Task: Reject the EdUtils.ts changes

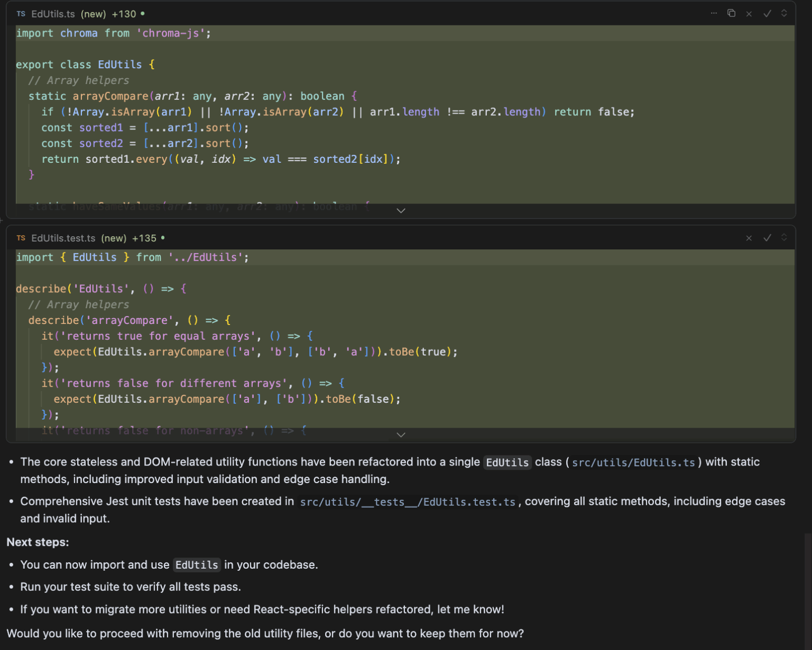Action: click(x=749, y=14)
